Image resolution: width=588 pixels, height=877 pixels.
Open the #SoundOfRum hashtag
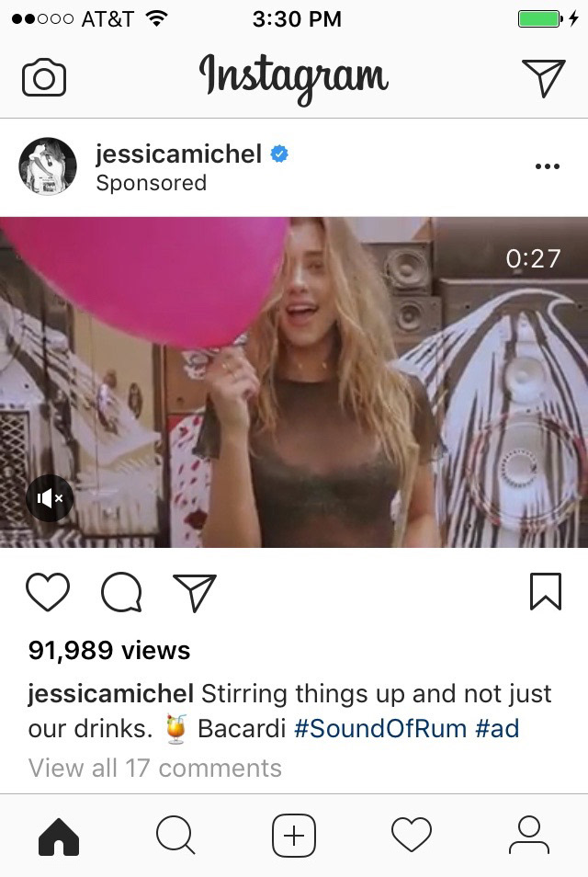(380, 729)
